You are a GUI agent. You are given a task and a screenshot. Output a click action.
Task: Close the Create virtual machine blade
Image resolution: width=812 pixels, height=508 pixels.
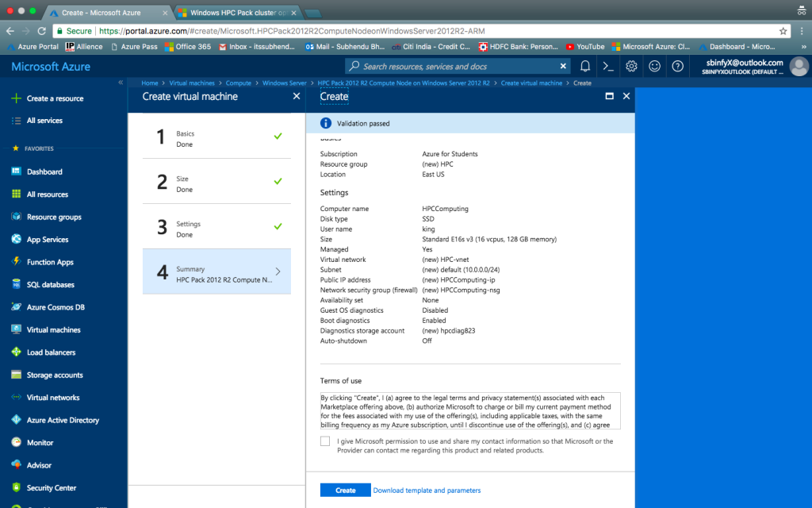tap(297, 96)
